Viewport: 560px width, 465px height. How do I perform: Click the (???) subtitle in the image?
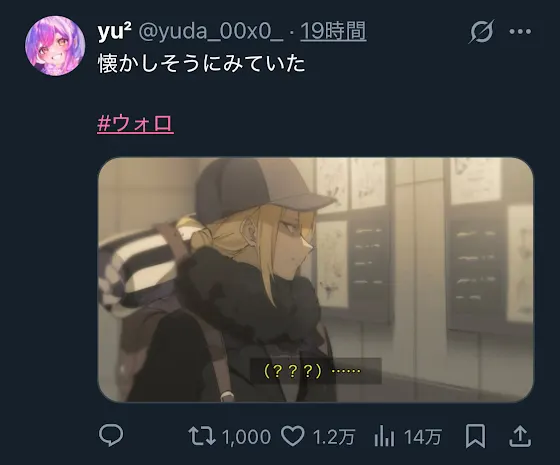(x=293, y=371)
